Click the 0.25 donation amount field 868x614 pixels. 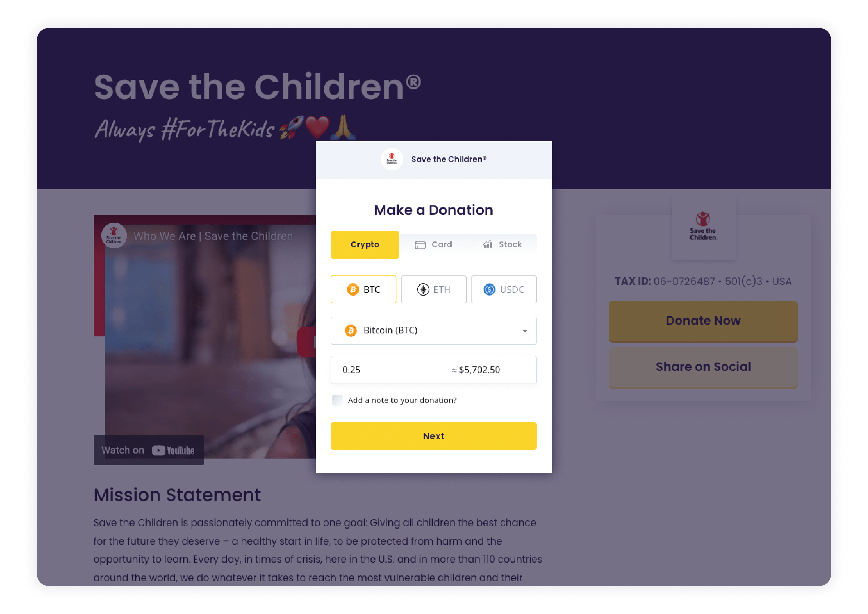[433, 370]
